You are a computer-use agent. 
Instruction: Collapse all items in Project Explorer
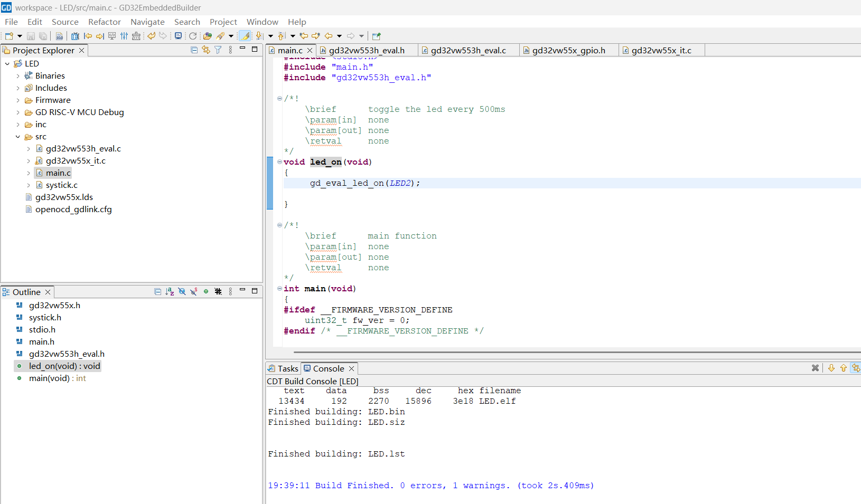pos(194,50)
